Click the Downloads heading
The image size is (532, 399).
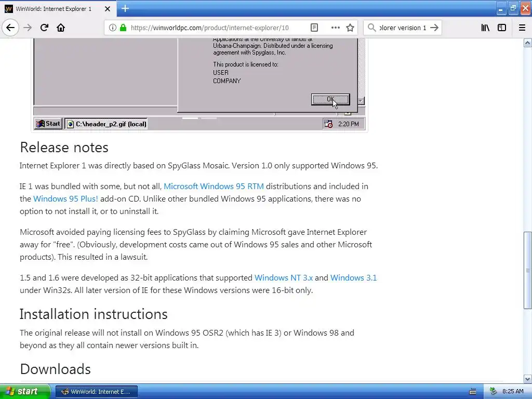[55, 369]
